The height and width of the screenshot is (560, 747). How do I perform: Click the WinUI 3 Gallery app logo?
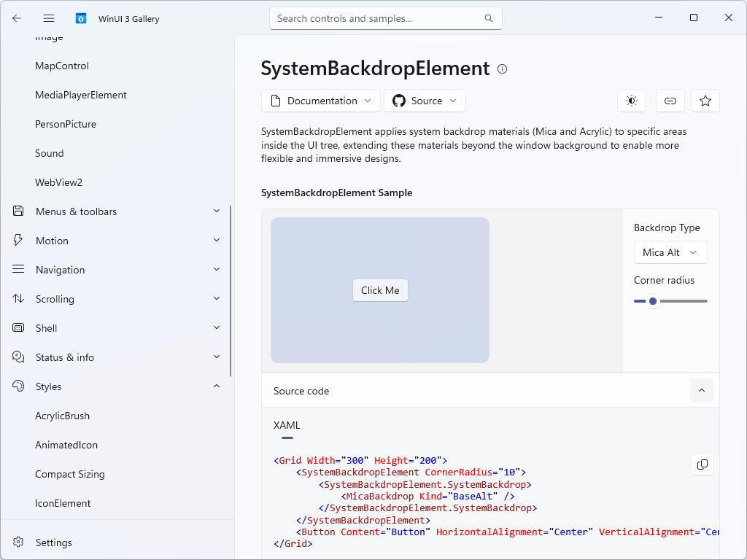81,18
